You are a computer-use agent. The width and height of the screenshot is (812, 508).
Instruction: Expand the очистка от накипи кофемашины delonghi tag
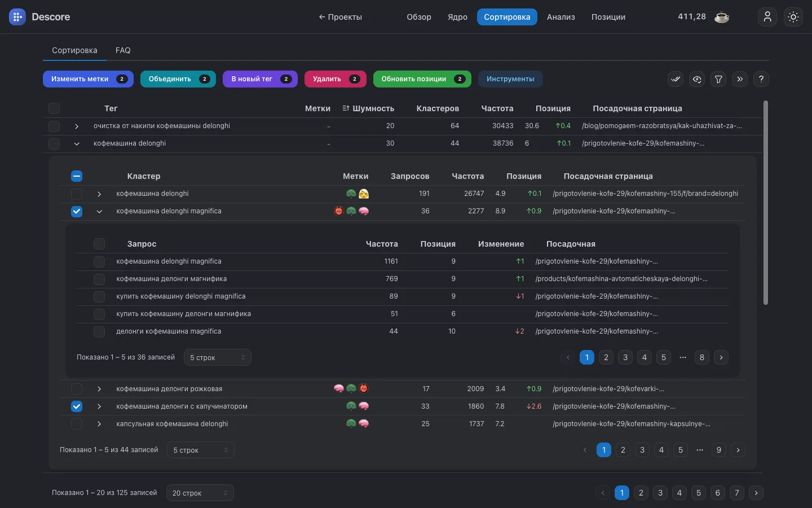tap(77, 126)
